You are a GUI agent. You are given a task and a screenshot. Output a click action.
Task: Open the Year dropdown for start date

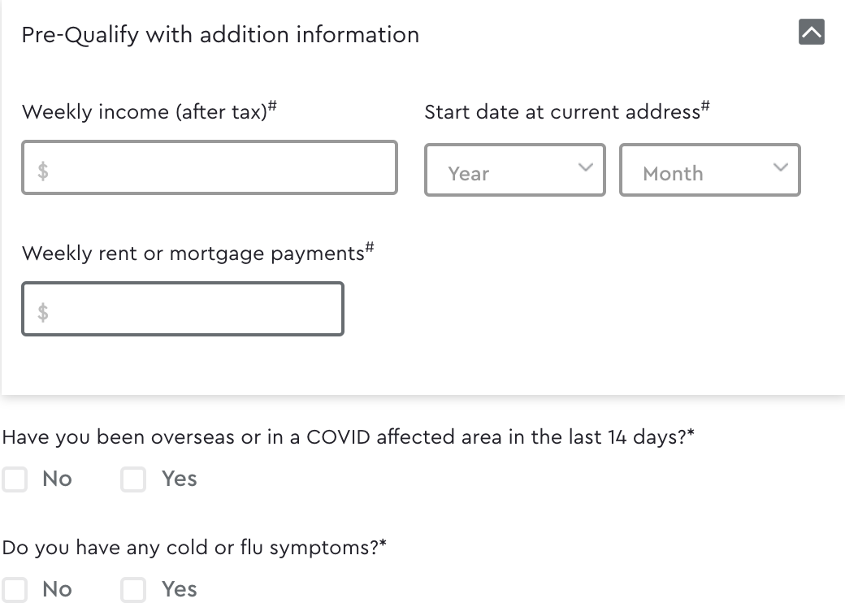click(514, 170)
